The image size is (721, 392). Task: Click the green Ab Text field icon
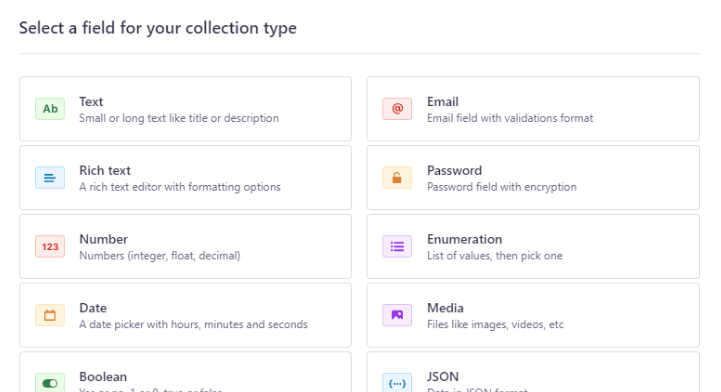click(50, 109)
